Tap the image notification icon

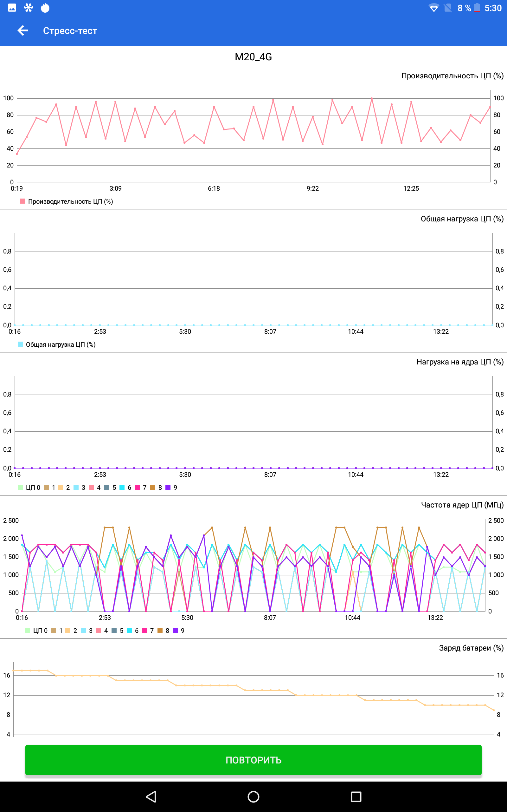pyautogui.click(x=12, y=8)
